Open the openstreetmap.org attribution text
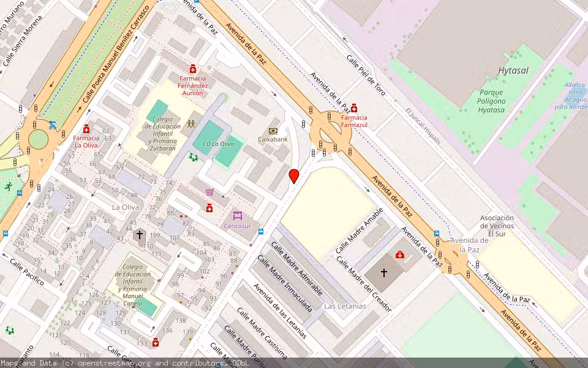The image size is (588, 368). [x=125, y=363]
